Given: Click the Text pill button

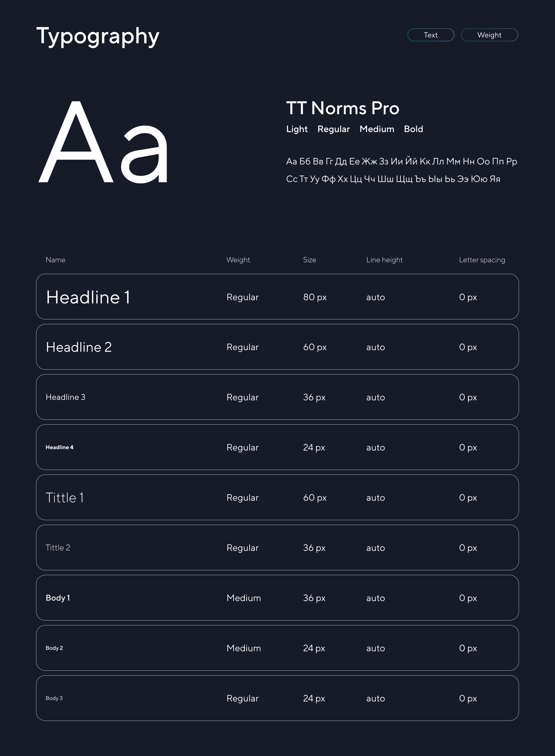Looking at the screenshot, I should [x=430, y=35].
